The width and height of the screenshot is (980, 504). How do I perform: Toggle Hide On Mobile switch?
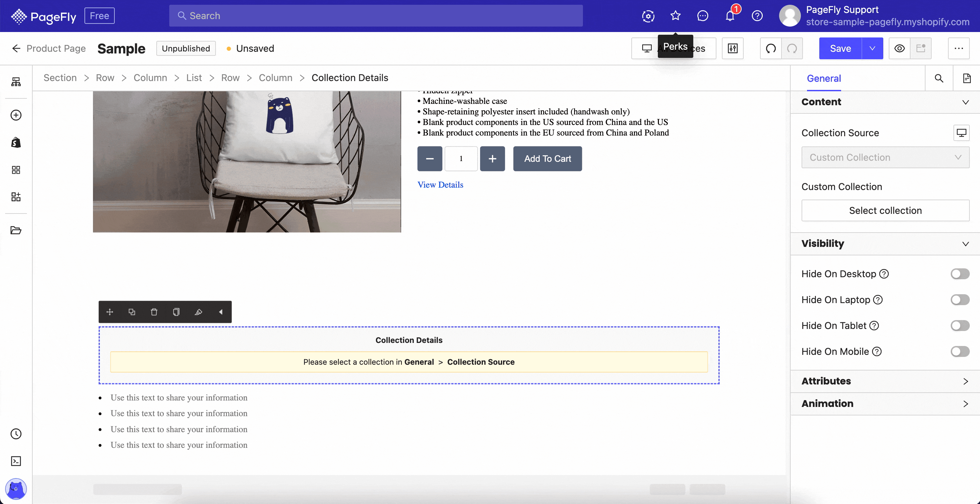pyautogui.click(x=960, y=351)
